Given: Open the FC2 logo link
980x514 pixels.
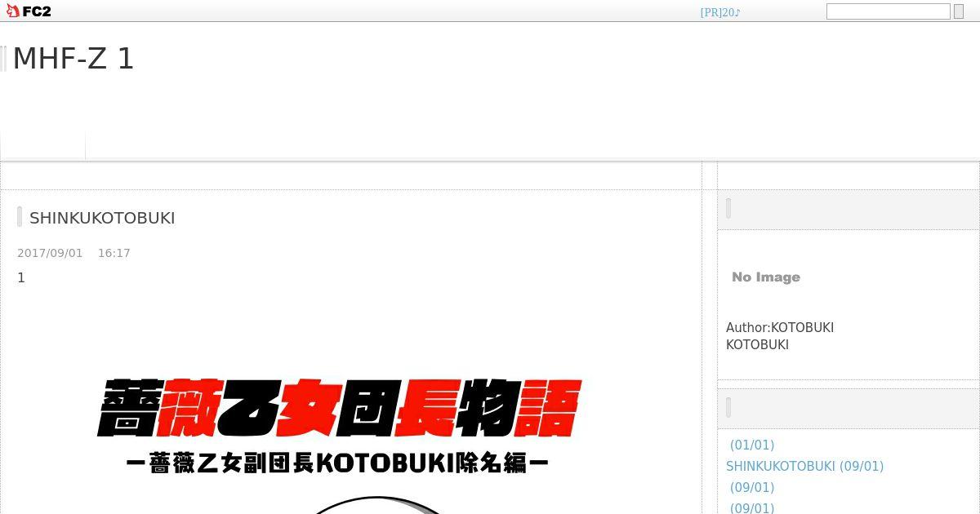Looking at the screenshot, I should coord(29,11).
